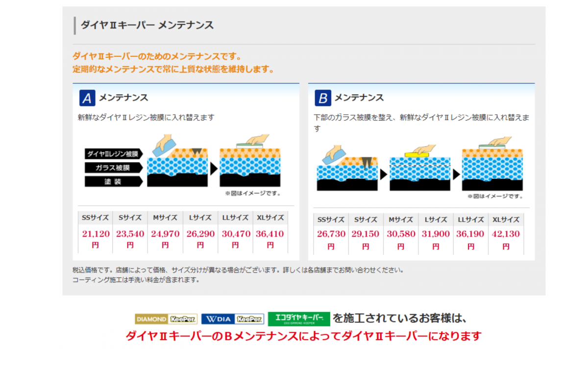Click B maintenance price 29,150
Image resolution: width=588 pixels, height=370 pixels.
click(366, 234)
